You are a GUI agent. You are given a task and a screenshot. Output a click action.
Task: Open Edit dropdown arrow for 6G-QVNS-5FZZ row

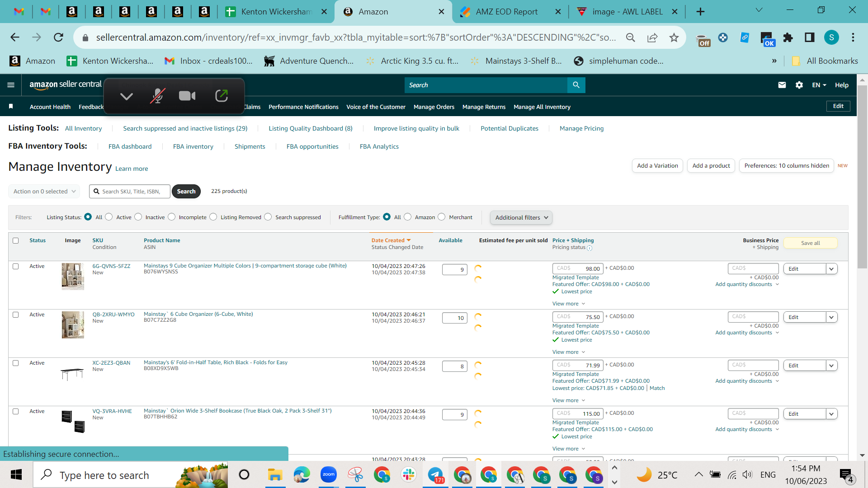[831, 269]
